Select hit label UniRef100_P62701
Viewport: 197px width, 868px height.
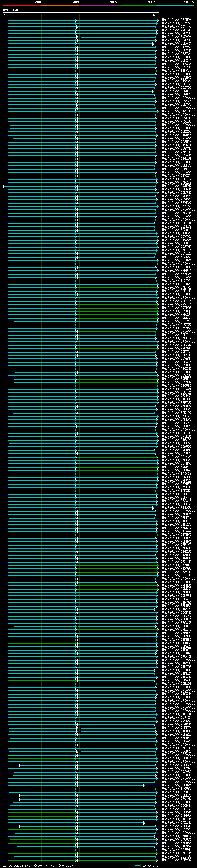tap(176, 54)
